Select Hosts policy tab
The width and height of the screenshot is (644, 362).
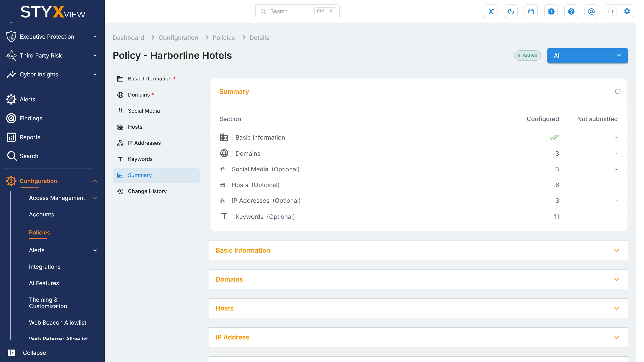(x=156, y=127)
